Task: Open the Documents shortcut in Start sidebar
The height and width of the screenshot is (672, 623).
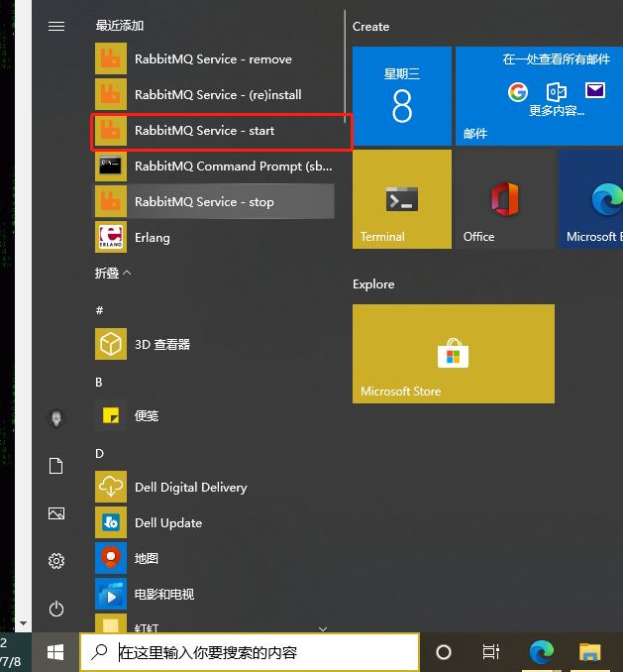Action: coord(56,466)
